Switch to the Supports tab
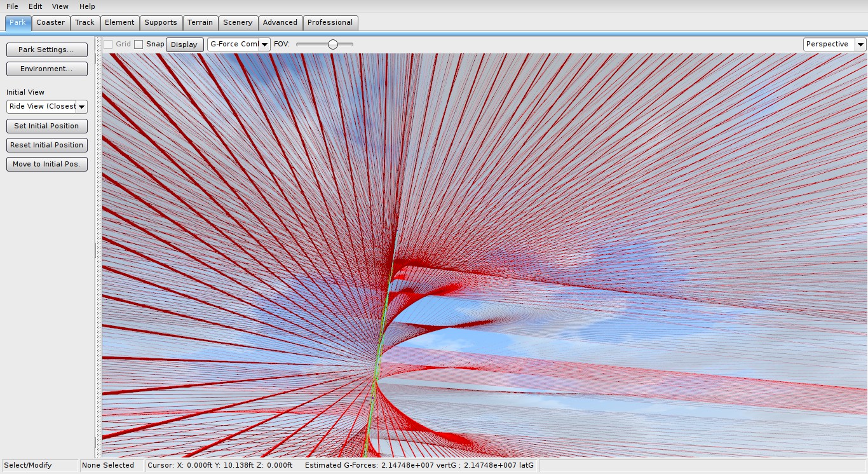This screenshot has height=474, width=868. [x=161, y=22]
